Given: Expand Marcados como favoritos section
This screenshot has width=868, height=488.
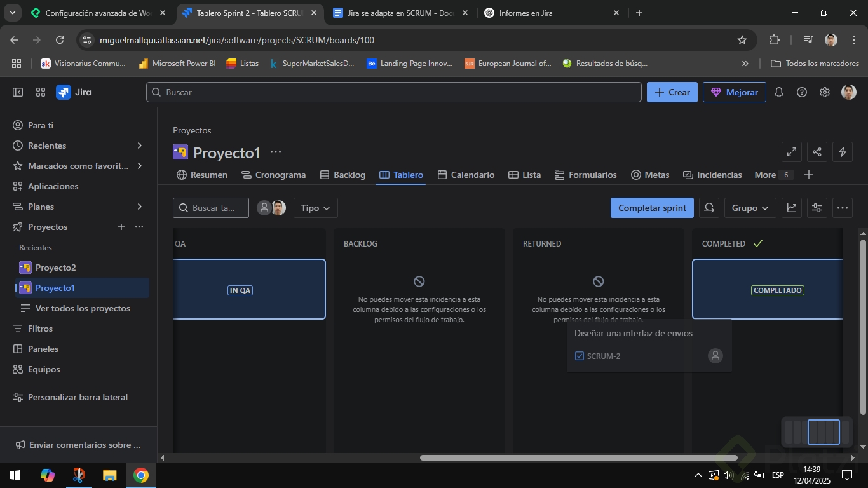Looking at the screenshot, I should pos(140,166).
